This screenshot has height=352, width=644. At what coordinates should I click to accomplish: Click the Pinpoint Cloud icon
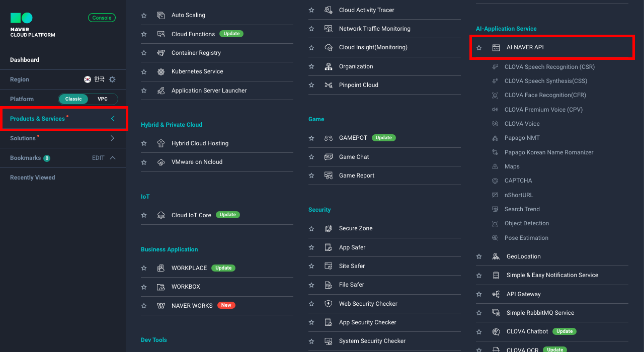coord(329,85)
